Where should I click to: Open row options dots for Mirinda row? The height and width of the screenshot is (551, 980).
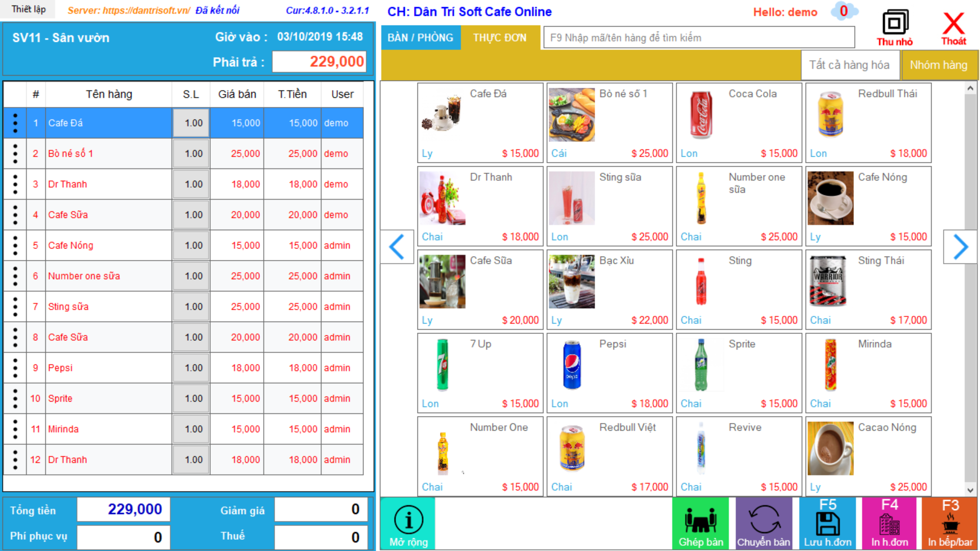tap(15, 429)
